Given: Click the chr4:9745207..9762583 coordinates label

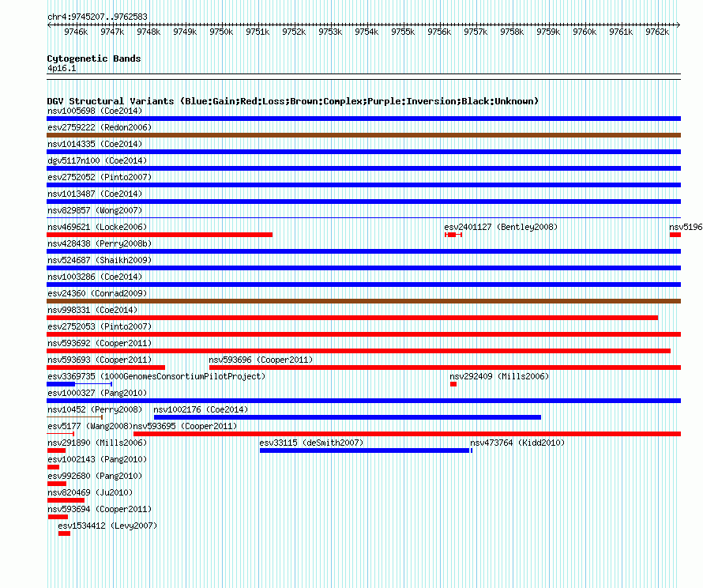Looking at the screenshot, I should pos(97,17).
